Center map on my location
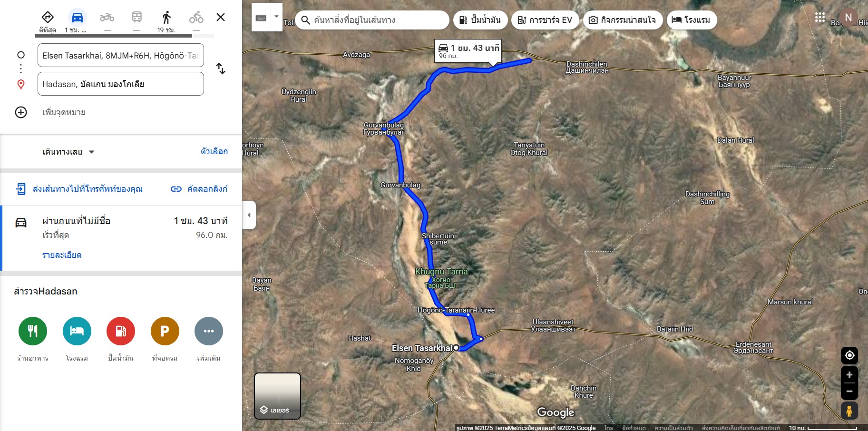Screen dimensions: 868x431 (849, 355)
